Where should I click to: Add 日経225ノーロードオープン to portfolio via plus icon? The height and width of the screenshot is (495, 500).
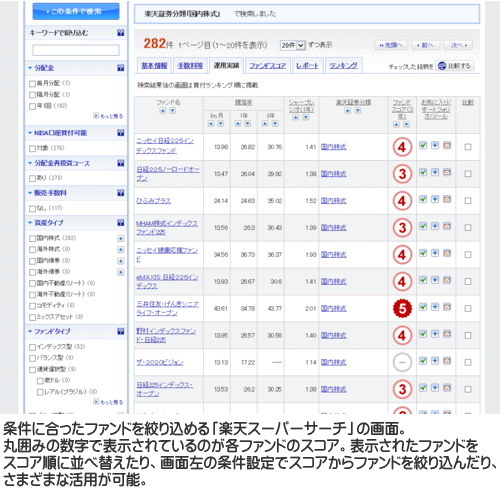click(435, 172)
